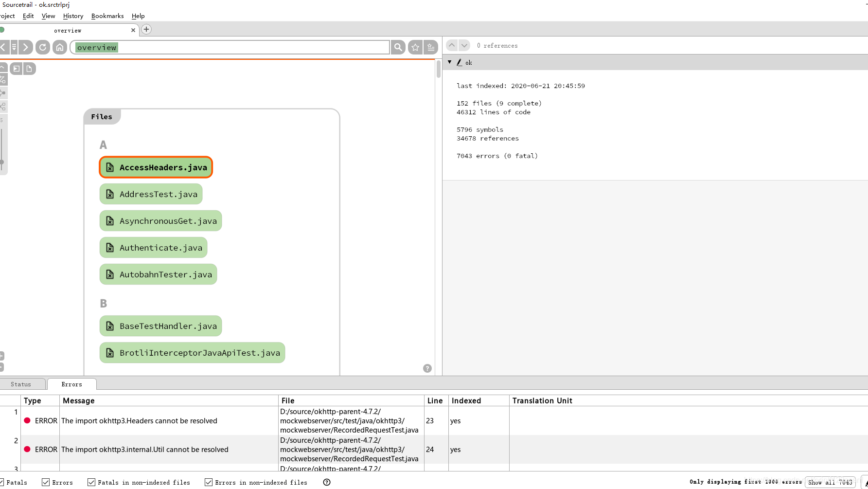Toggle Errors in non-indexed files checkbox
The height and width of the screenshot is (489, 868).
click(x=209, y=482)
